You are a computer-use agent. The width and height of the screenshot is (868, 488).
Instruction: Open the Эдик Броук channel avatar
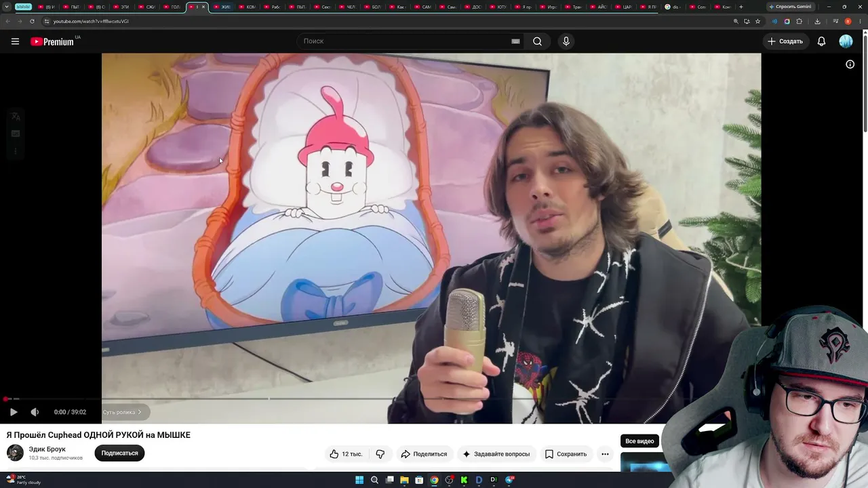15,453
